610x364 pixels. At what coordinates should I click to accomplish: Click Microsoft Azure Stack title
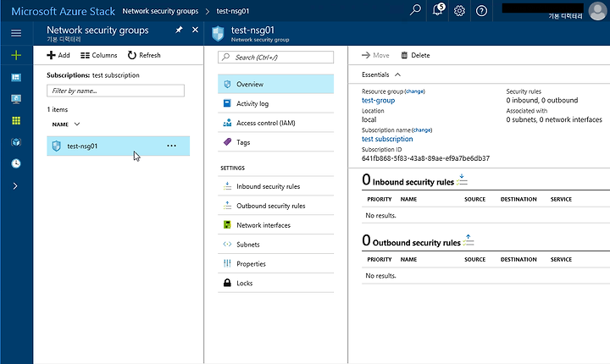[63, 11]
